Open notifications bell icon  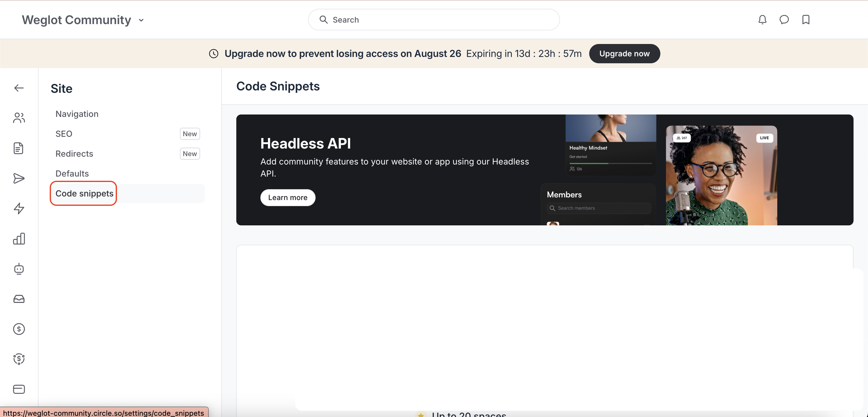(x=762, y=20)
